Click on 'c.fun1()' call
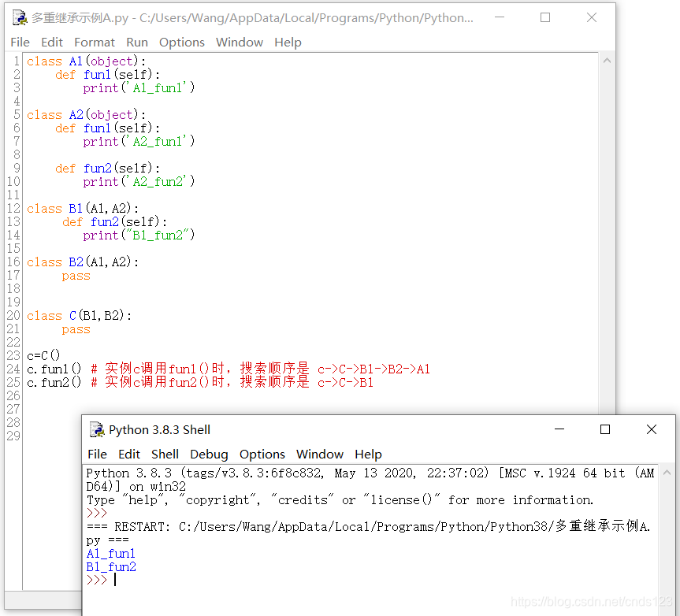 [x=54, y=369]
